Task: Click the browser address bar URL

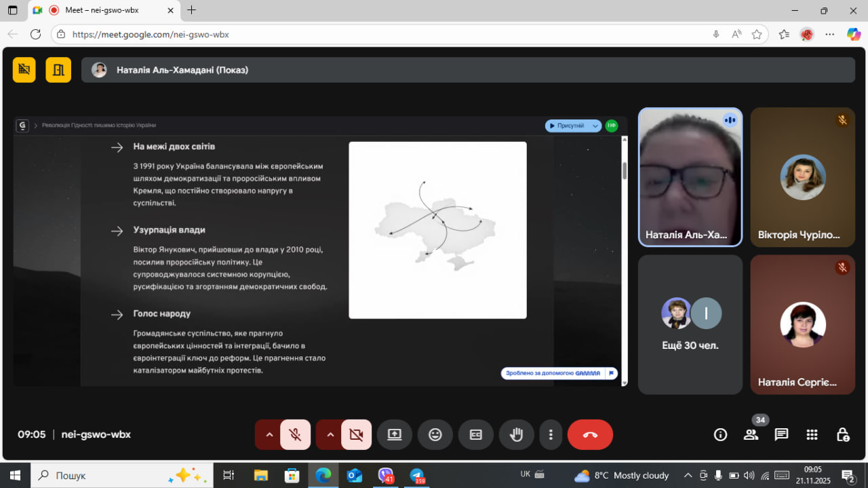Action: 151,34
